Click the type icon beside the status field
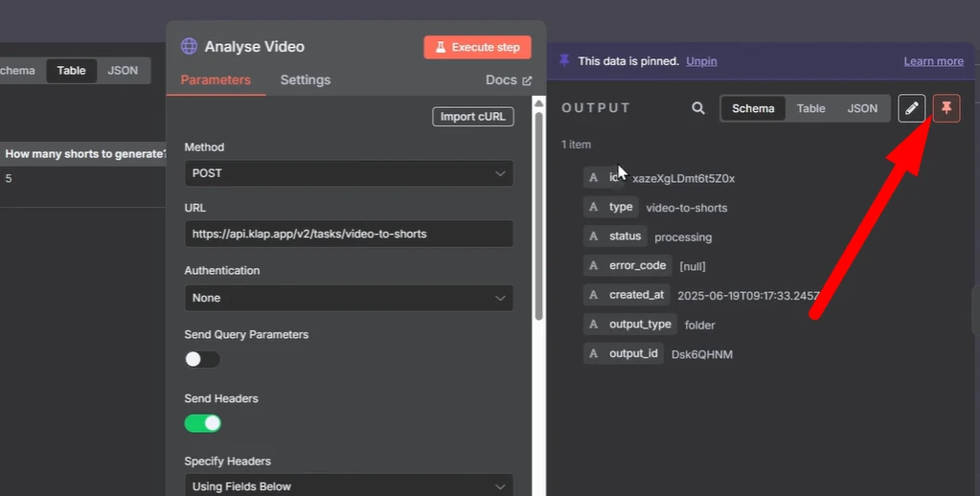Screen dimensions: 980x496 pyautogui.click(x=593, y=237)
